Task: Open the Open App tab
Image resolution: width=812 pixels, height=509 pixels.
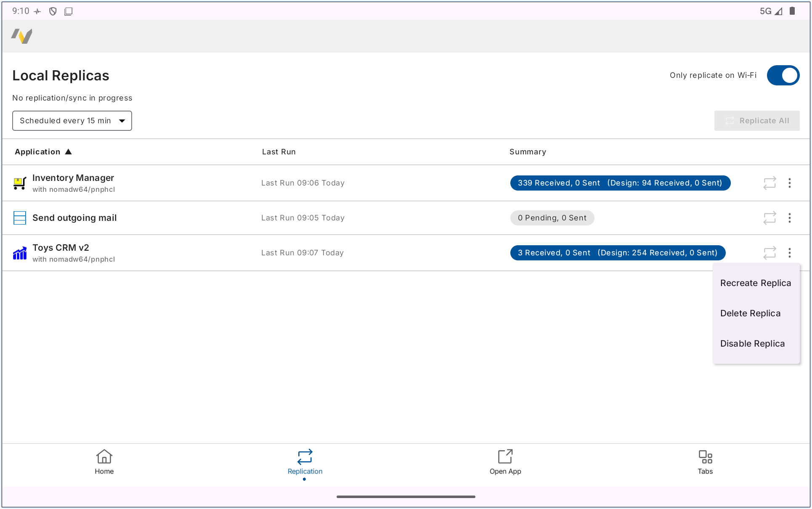Action: click(x=505, y=462)
